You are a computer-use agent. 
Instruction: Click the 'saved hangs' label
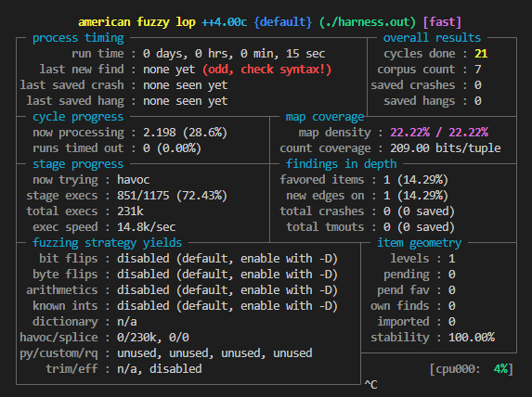(420, 101)
